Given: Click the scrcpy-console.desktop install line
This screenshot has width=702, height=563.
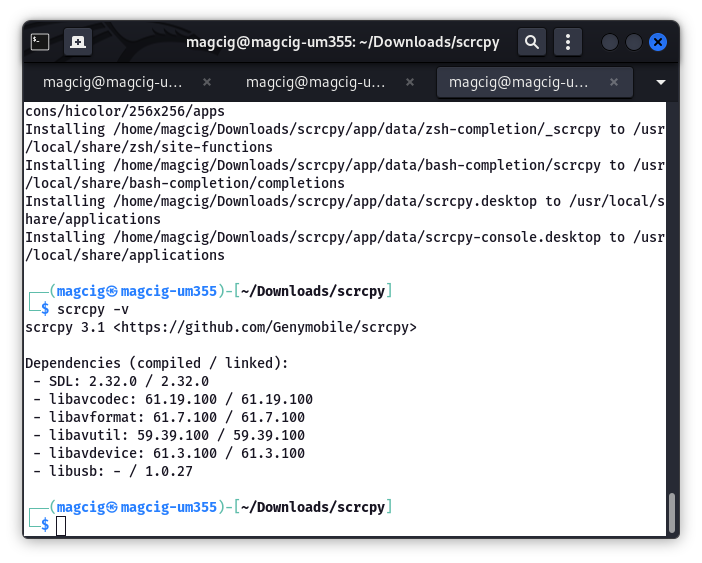Looking at the screenshot, I should (345, 237).
